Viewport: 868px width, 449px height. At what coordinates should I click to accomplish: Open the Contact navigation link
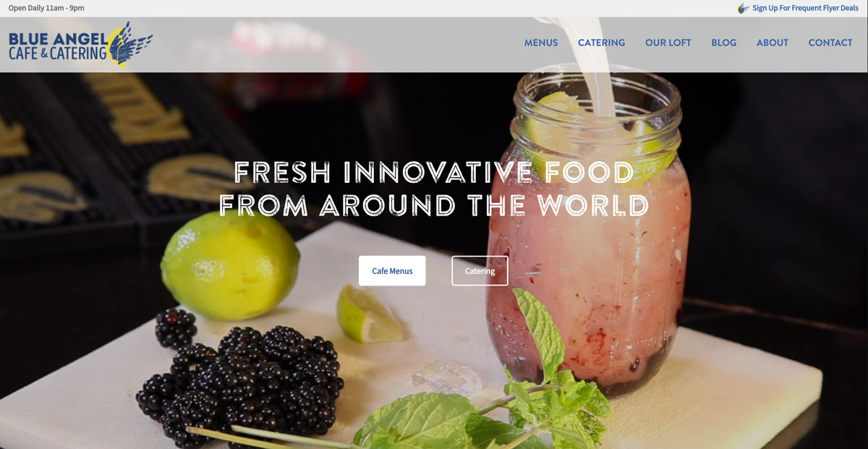(x=830, y=43)
